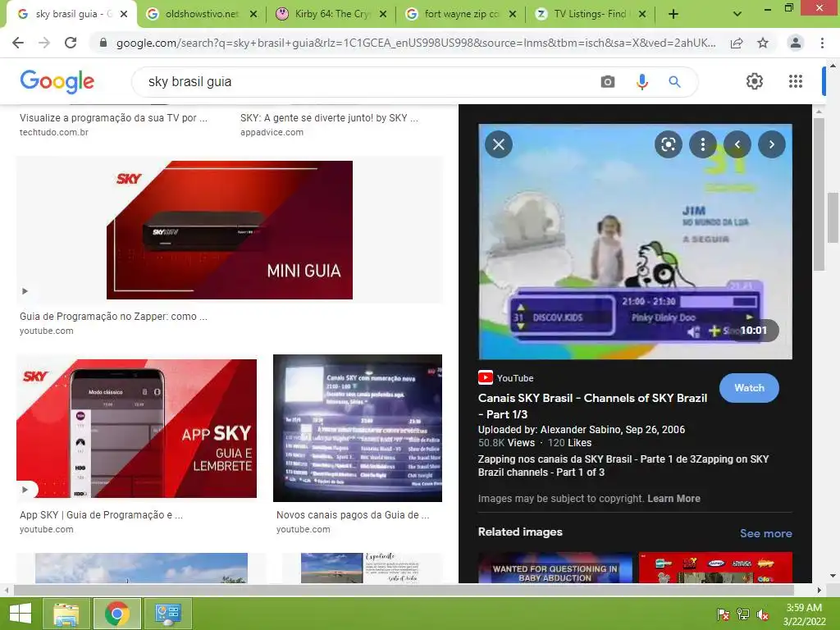The image size is (840, 630).
Task: Switch to Kirby 64 tab
Action: (x=331, y=14)
